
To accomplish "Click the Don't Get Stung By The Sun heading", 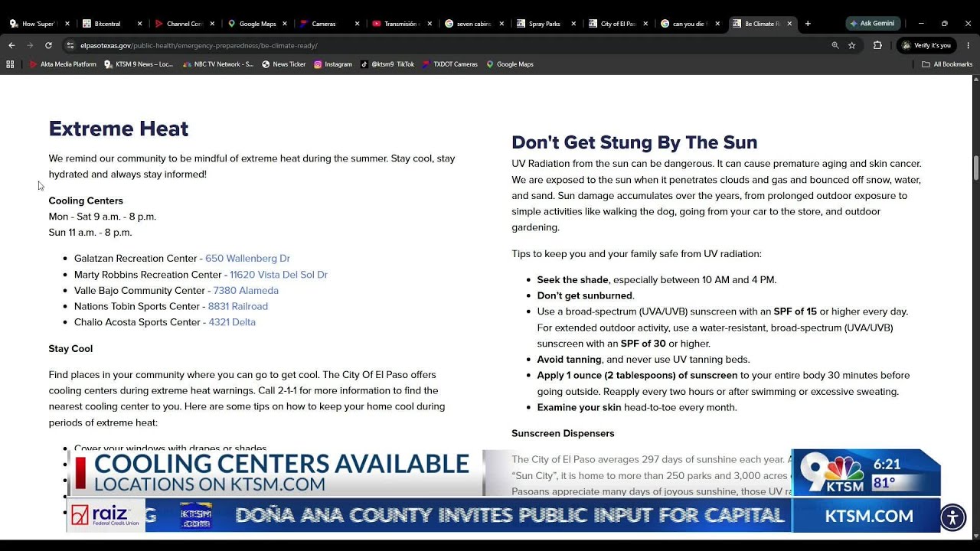I will (x=635, y=142).
